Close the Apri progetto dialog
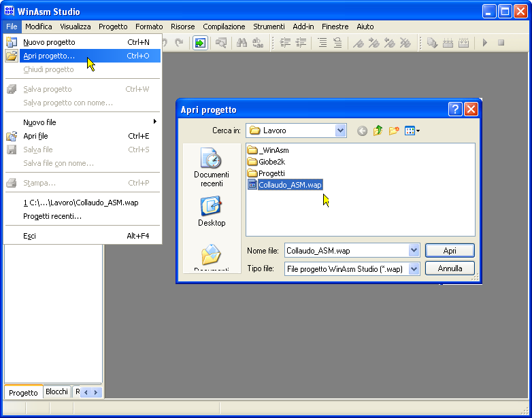The image size is (532, 418). tap(471, 109)
